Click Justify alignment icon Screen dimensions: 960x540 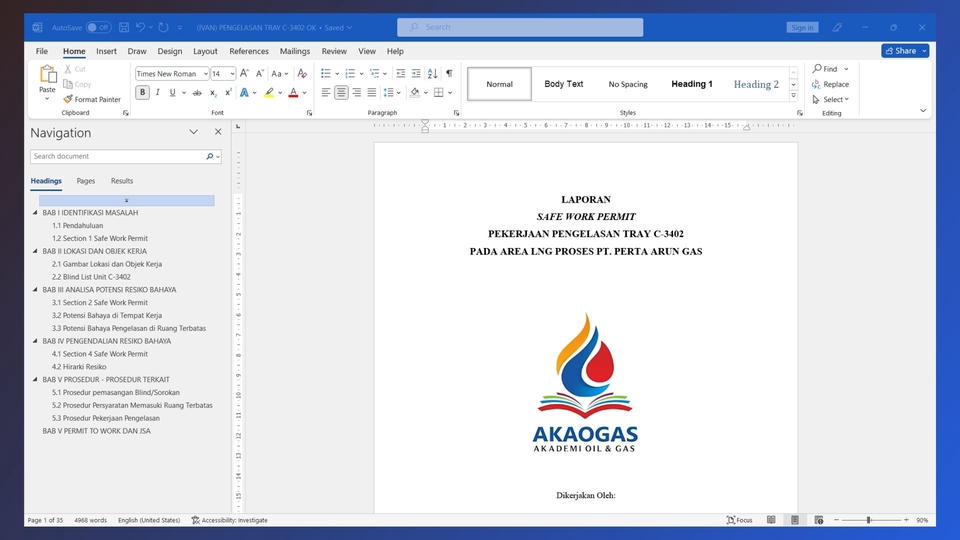(x=372, y=92)
